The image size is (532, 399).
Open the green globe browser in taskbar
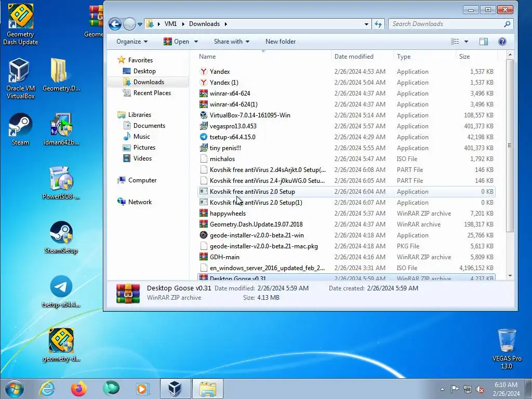(x=111, y=389)
